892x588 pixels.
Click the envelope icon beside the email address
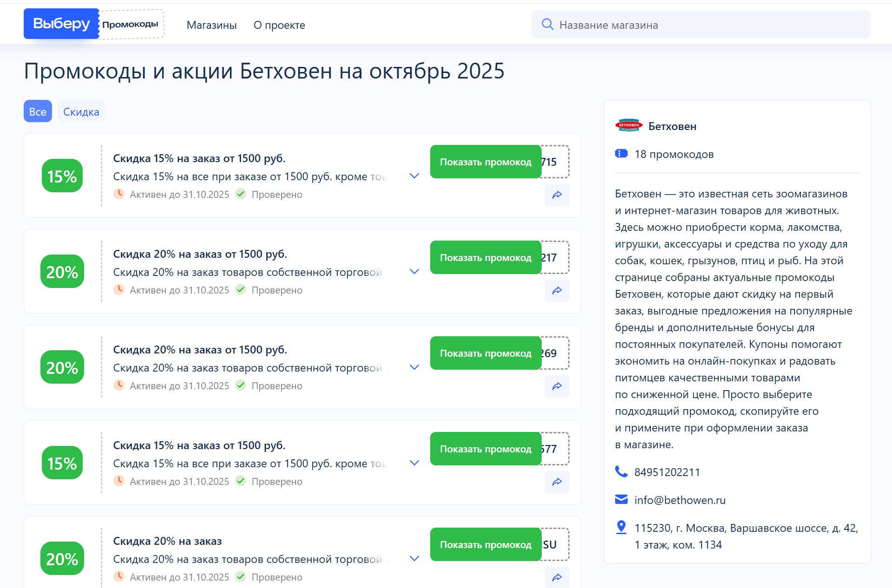(621, 499)
